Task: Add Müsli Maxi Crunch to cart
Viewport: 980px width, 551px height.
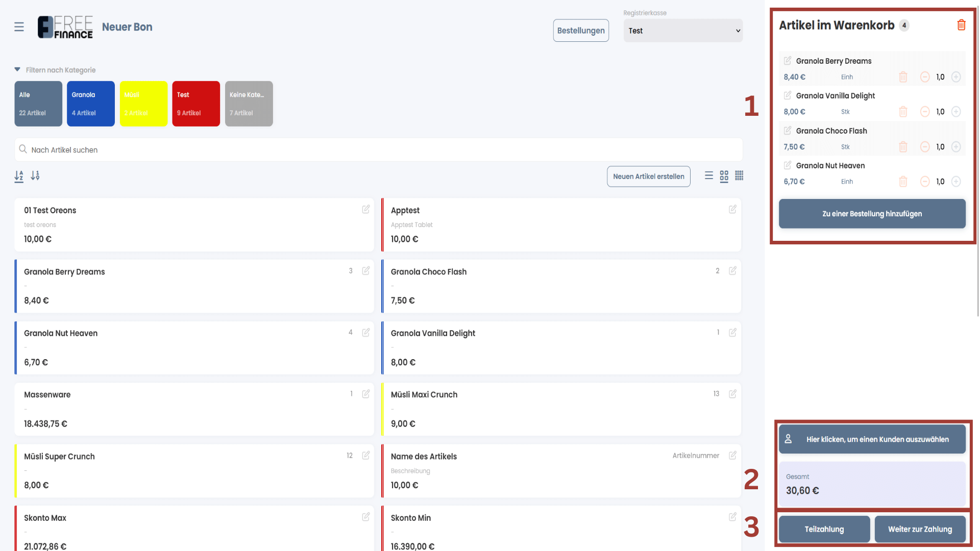Action: tap(561, 409)
